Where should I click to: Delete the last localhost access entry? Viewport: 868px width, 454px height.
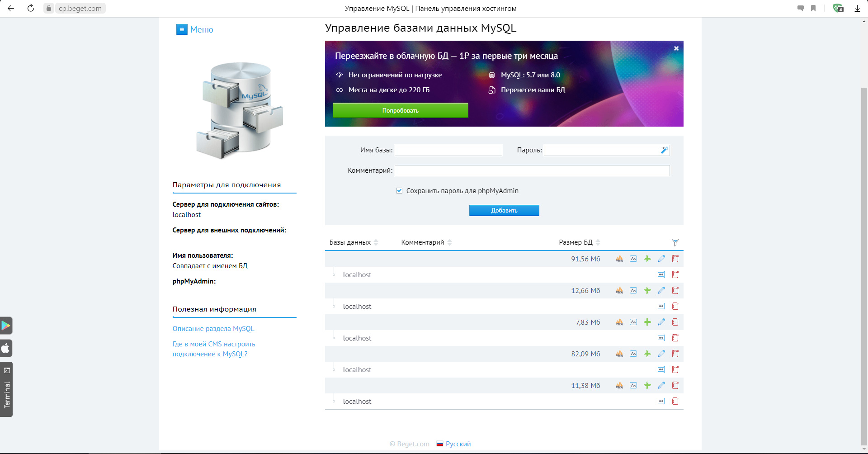[x=675, y=401]
